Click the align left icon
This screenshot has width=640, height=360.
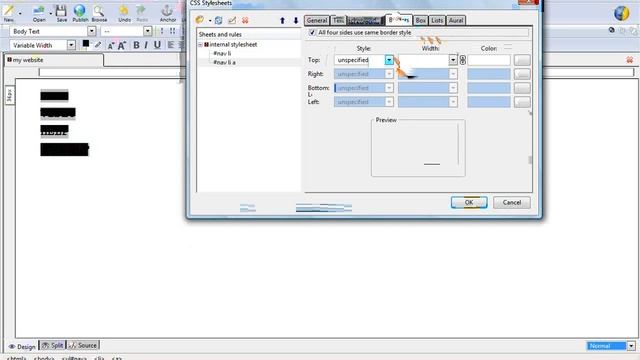(x=171, y=45)
